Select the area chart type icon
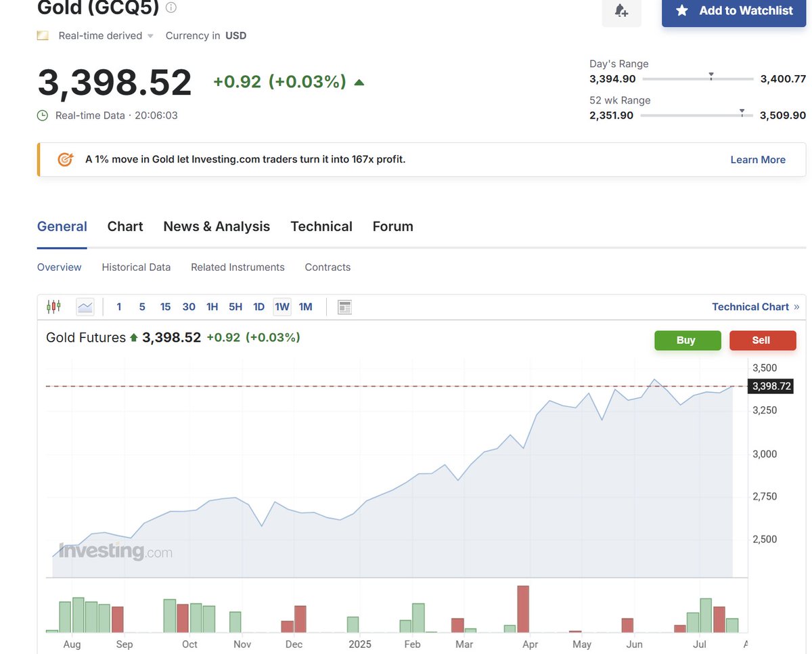The height and width of the screenshot is (654, 812). [85, 307]
